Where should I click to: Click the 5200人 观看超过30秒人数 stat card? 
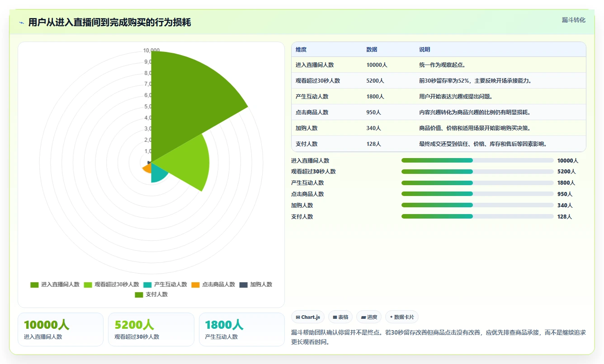tap(151, 329)
